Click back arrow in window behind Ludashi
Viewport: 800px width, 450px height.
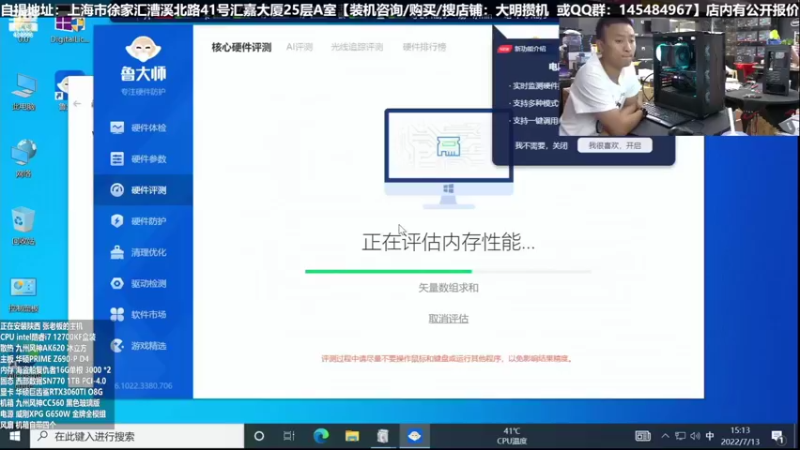coord(77,104)
